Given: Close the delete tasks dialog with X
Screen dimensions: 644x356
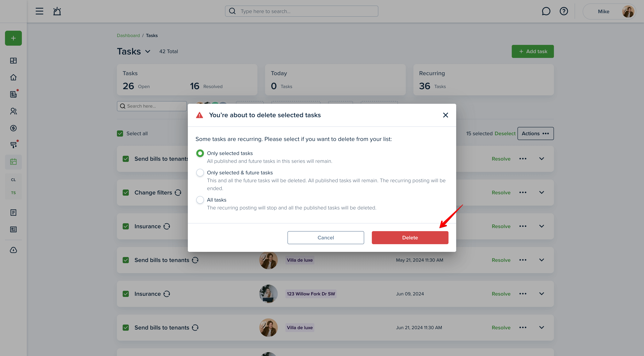Looking at the screenshot, I should [445, 115].
